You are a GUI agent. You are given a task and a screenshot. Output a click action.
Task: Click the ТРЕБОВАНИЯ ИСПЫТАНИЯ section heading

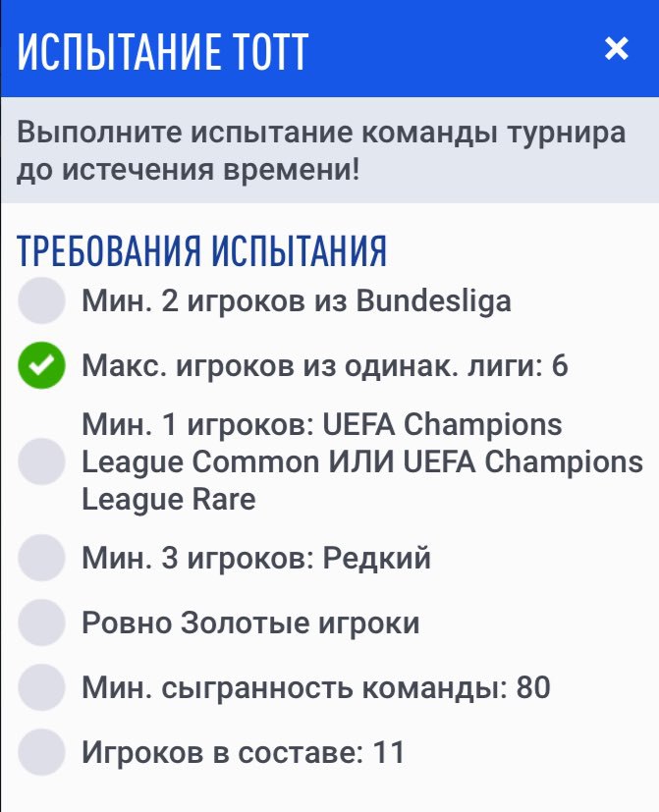tap(202, 251)
